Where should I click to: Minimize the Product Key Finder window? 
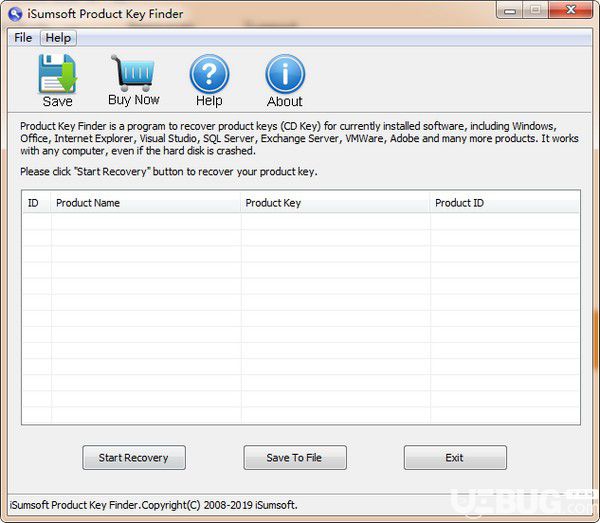coord(510,10)
